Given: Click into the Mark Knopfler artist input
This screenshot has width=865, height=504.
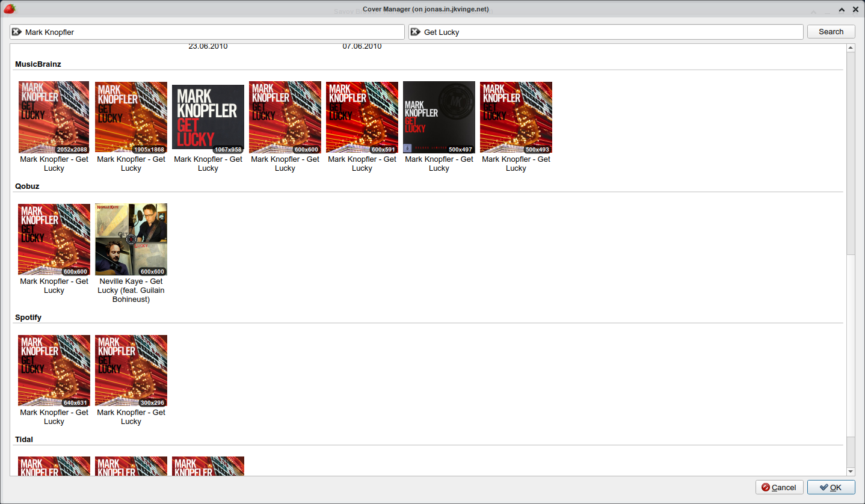Looking at the screenshot, I should coord(207,32).
